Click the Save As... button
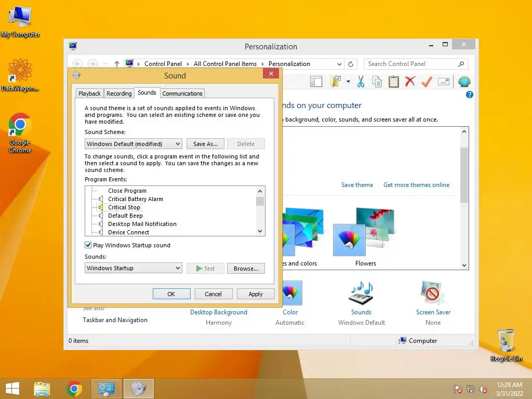This screenshot has width=532, height=399. coord(205,144)
